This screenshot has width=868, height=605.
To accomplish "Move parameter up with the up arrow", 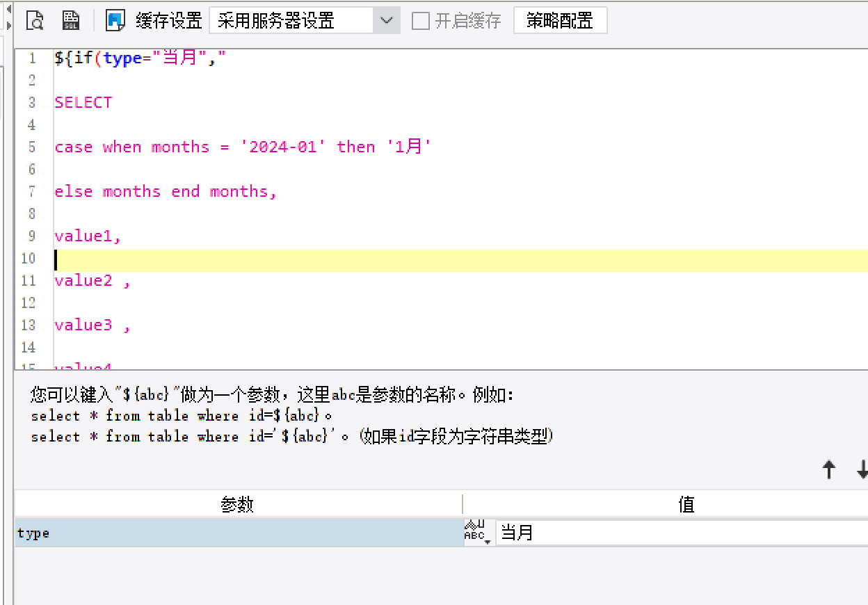I will 828,470.
